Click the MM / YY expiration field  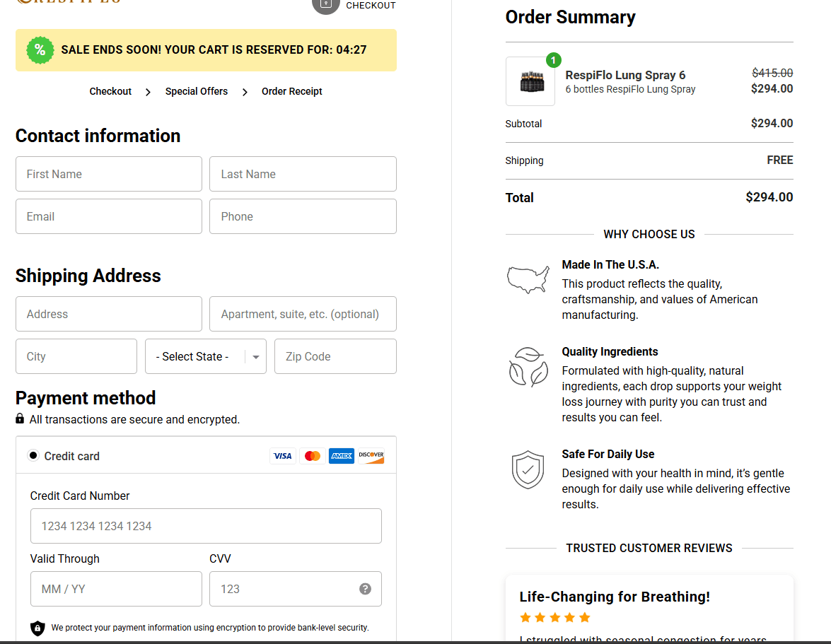tap(116, 589)
